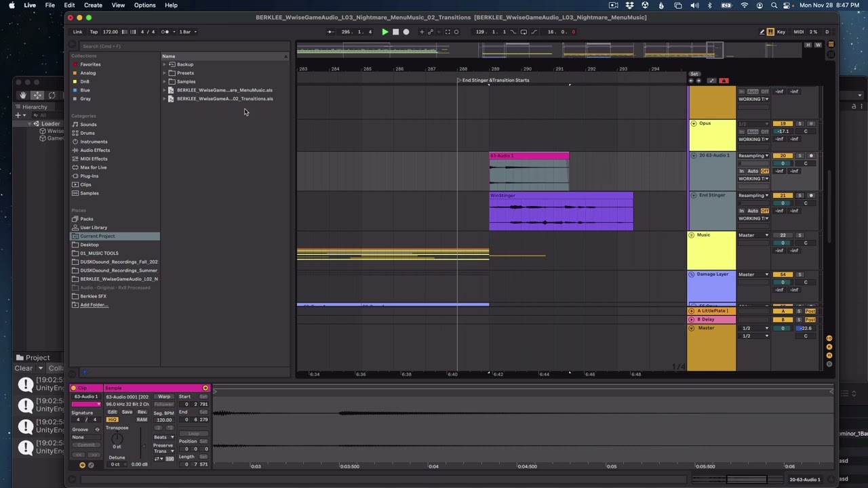Expand the Samples folder in browser
Screen dimensions: 868x488
tap(164, 81)
